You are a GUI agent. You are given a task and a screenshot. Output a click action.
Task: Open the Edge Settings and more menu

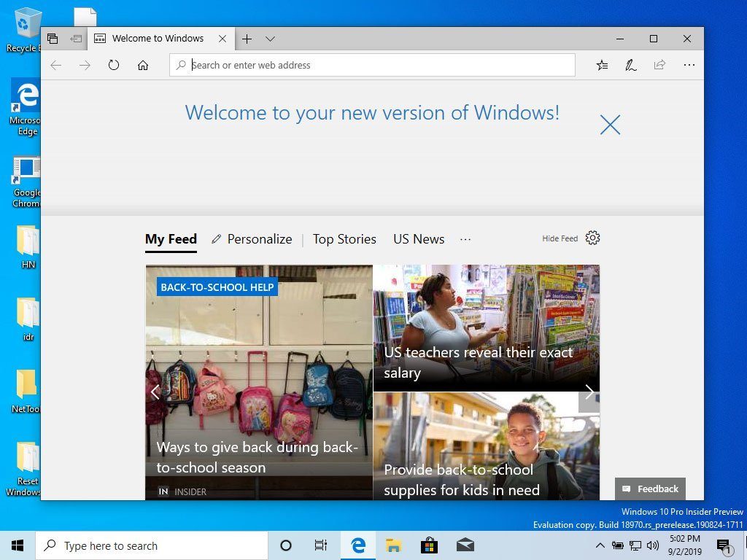tap(689, 65)
